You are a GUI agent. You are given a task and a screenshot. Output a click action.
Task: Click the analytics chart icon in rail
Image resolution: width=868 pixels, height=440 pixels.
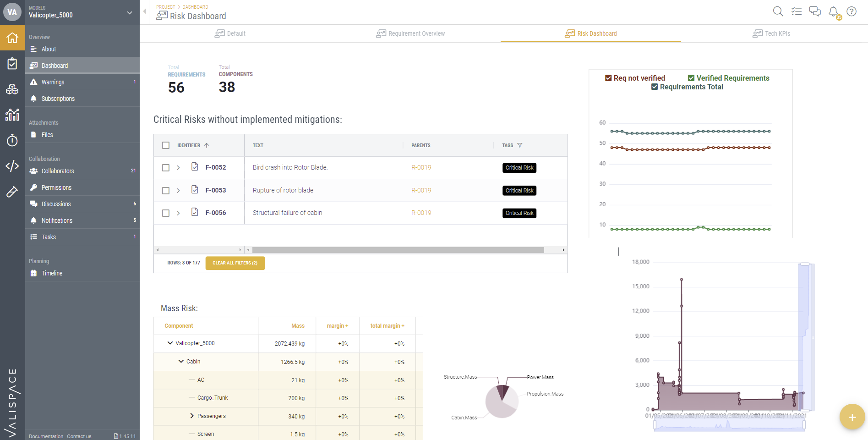[12, 115]
